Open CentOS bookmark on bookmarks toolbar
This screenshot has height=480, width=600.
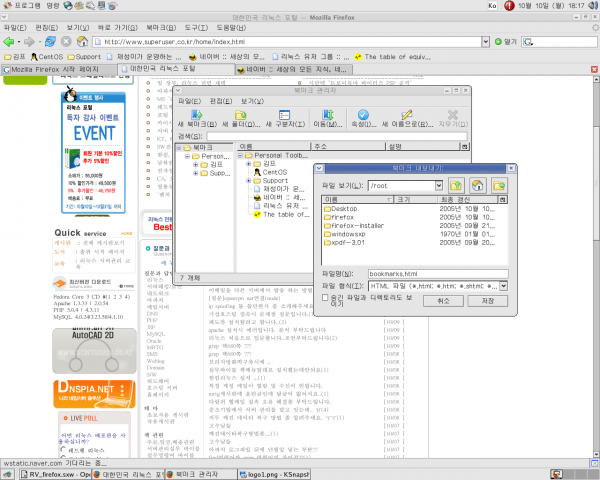pos(47,57)
